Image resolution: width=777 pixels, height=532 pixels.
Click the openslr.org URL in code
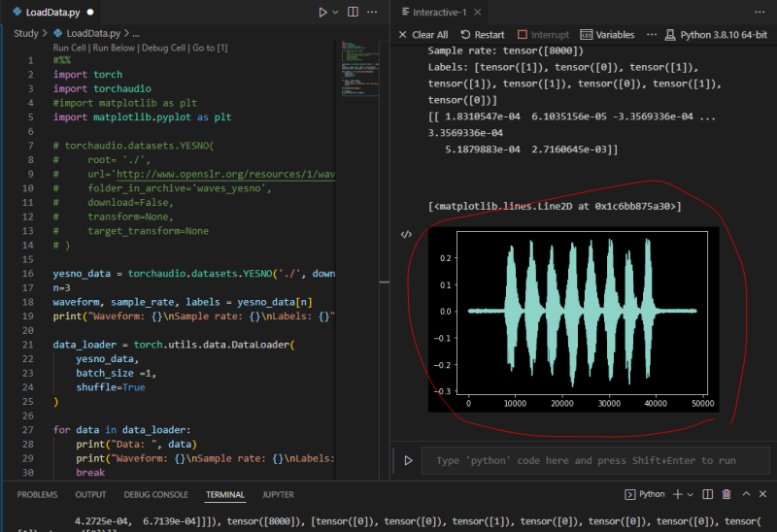tap(225, 174)
